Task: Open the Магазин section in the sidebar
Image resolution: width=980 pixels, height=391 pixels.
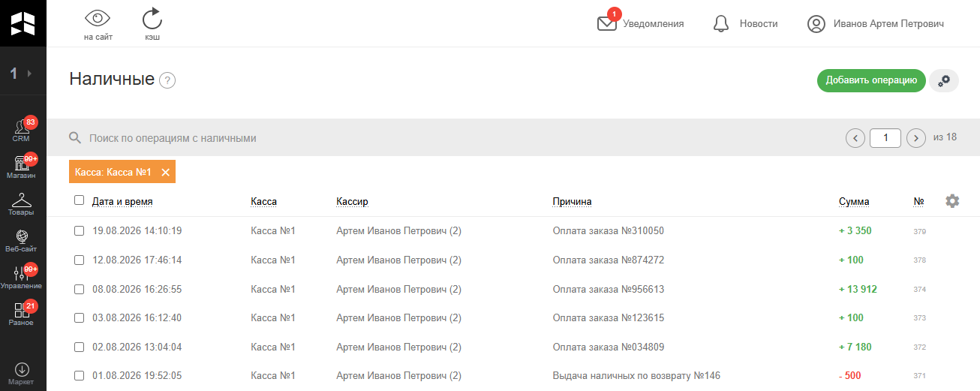Action: pyautogui.click(x=22, y=167)
